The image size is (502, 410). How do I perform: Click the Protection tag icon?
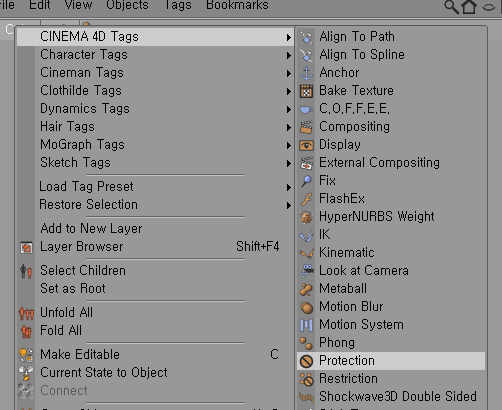click(306, 361)
